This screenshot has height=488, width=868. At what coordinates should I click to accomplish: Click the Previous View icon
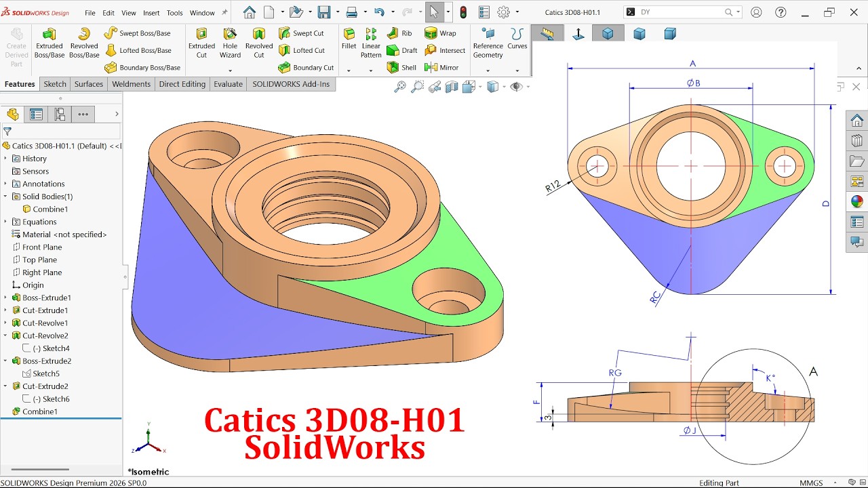click(435, 87)
